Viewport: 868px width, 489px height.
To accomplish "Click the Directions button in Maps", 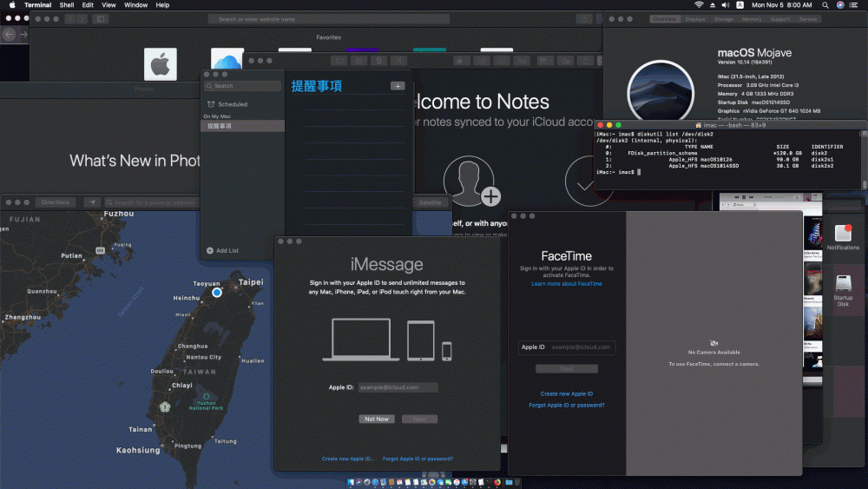I will coord(56,202).
